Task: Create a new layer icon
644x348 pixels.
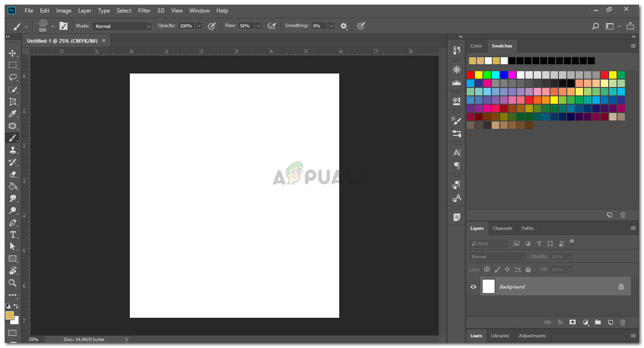Action: pos(610,322)
